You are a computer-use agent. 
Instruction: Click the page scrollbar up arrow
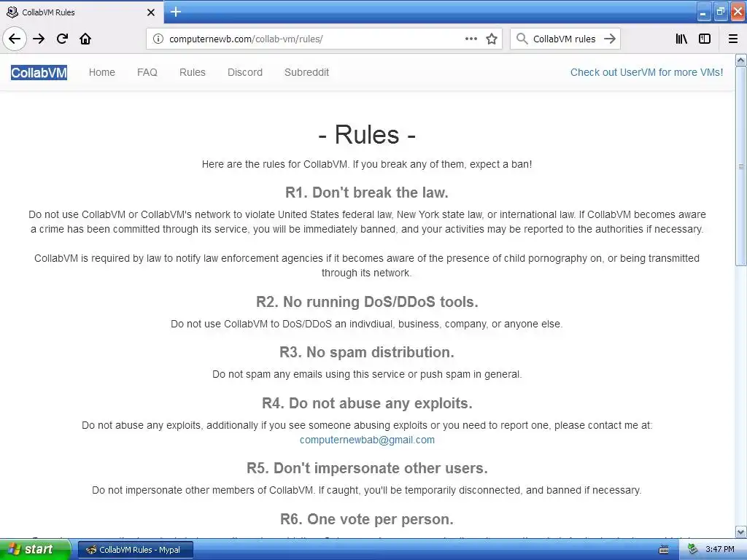[741, 60]
